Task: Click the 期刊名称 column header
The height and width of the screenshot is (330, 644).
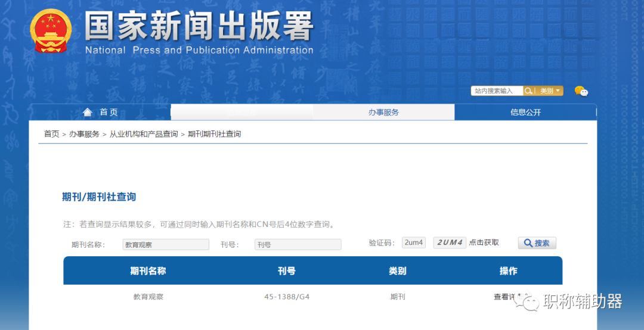Action: click(148, 271)
